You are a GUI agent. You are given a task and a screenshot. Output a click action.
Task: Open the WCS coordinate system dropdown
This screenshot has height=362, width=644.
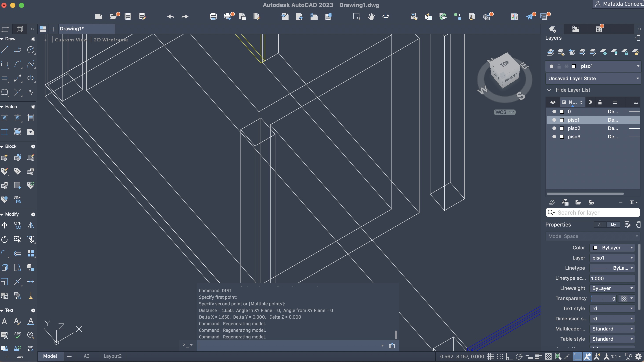[x=504, y=112]
